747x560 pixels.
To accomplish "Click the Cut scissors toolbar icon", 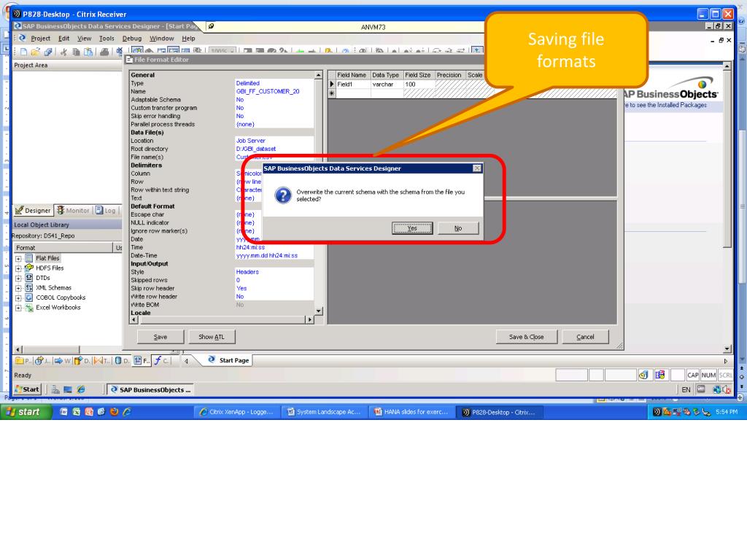I will (63, 52).
